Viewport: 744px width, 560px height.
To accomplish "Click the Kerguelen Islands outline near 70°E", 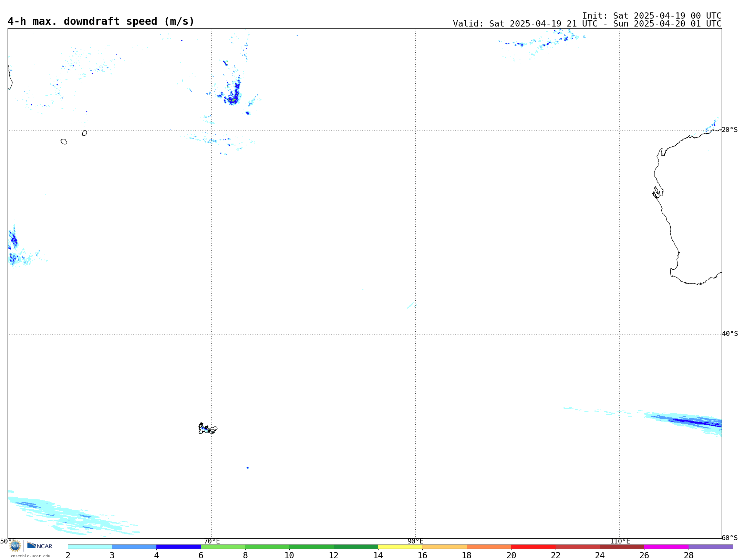I will (x=208, y=428).
